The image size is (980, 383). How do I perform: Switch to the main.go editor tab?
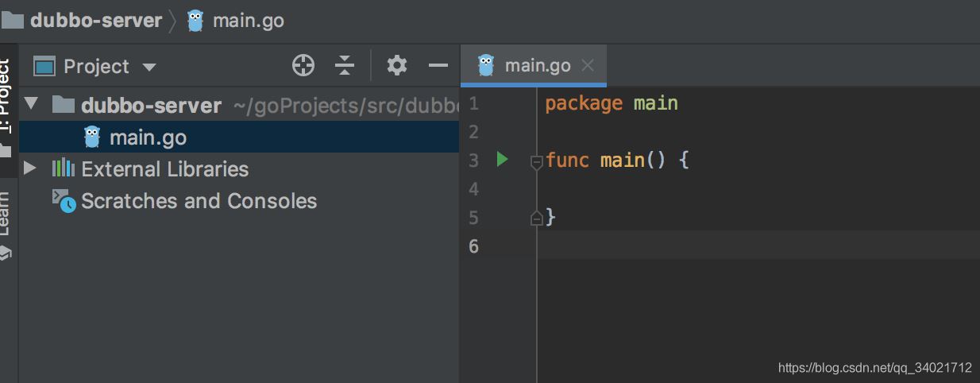tap(537, 66)
